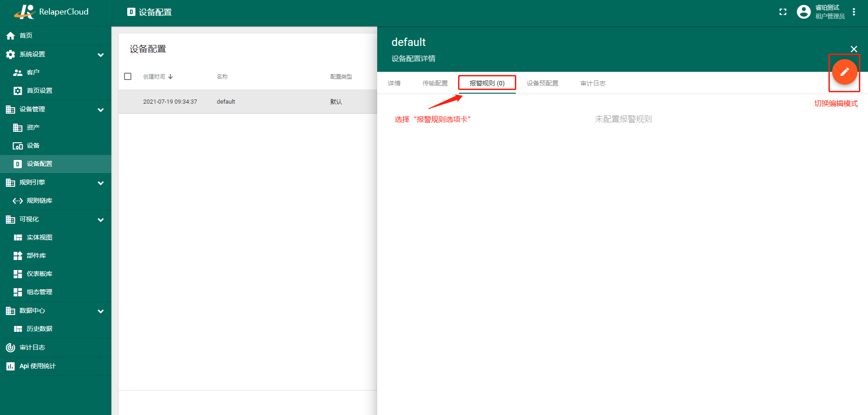This screenshot has height=415, width=868.
Task: Open the 首页 home icon in sidebar
Action: click(x=10, y=35)
